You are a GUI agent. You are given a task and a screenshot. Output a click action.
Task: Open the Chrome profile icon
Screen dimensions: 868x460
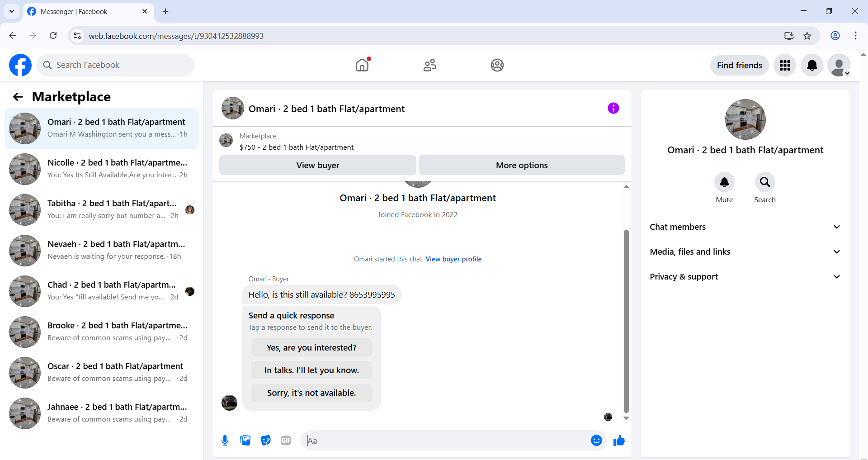pyautogui.click(x=835, y=36)
